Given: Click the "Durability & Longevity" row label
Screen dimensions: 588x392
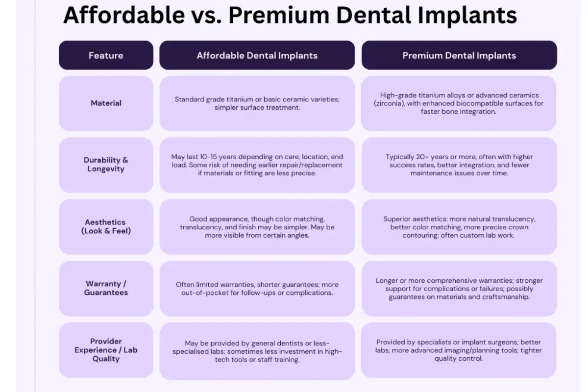Looking at the screenshot, I should pos(106,165).
